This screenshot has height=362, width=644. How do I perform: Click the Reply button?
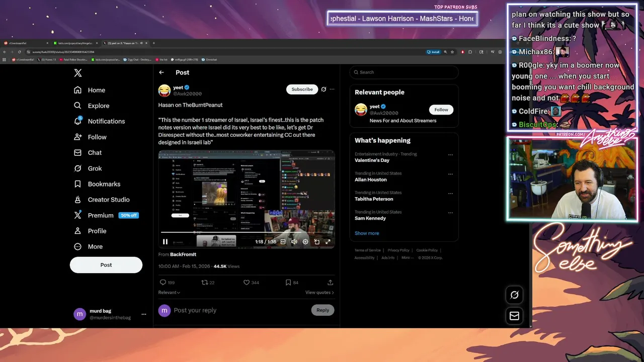point(323,310)
